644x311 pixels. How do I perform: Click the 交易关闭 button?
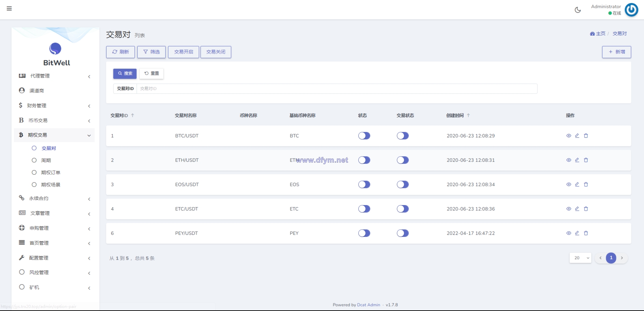[x=216, y=52]
